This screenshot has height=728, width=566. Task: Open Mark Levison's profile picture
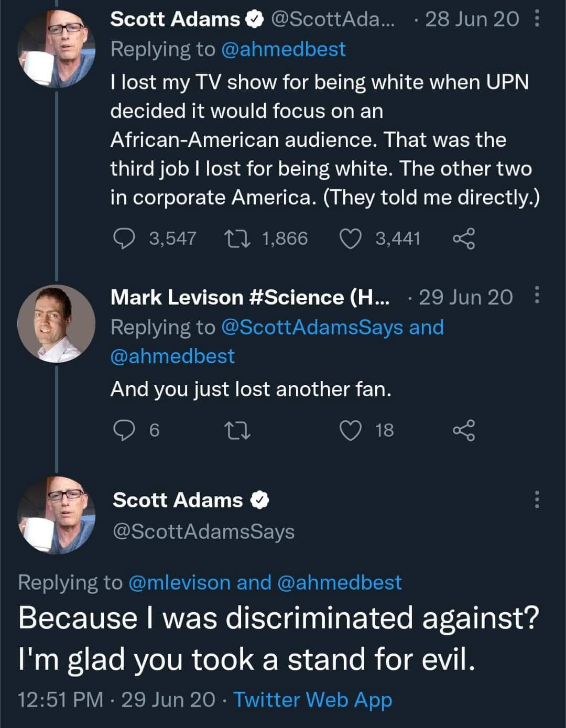(57, 324)
